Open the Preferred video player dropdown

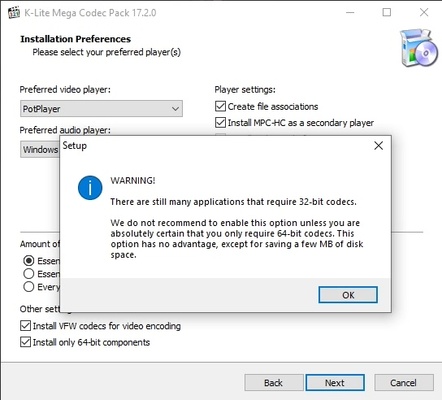coord(101,109)
